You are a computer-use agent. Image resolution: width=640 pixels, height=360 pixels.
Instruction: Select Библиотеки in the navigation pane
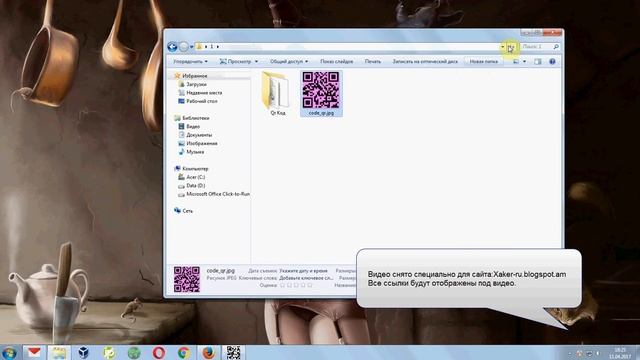[196, 118]
